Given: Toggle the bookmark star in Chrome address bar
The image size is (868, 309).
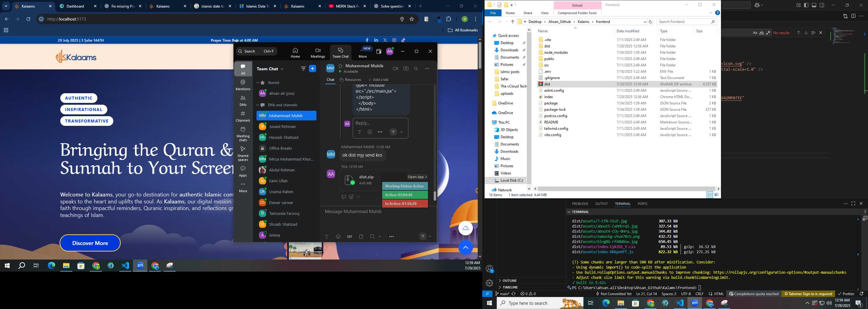Looking at the screenshot, I should (x=412, y=19).
